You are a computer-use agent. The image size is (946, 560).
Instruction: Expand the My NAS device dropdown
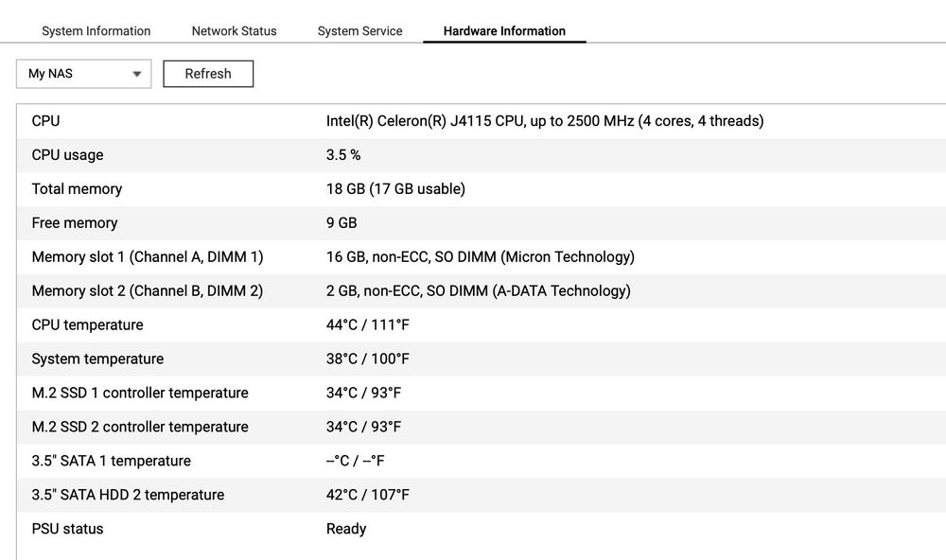point(84,74)
